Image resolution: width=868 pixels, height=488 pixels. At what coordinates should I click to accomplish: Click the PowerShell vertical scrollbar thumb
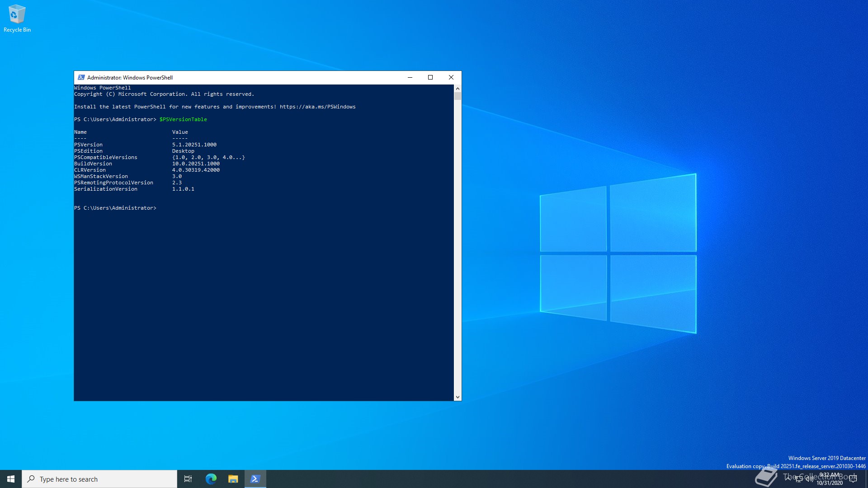tap(458, 96)
